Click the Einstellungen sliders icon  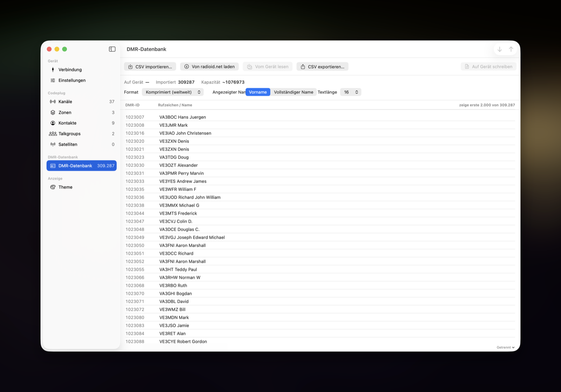53,80
